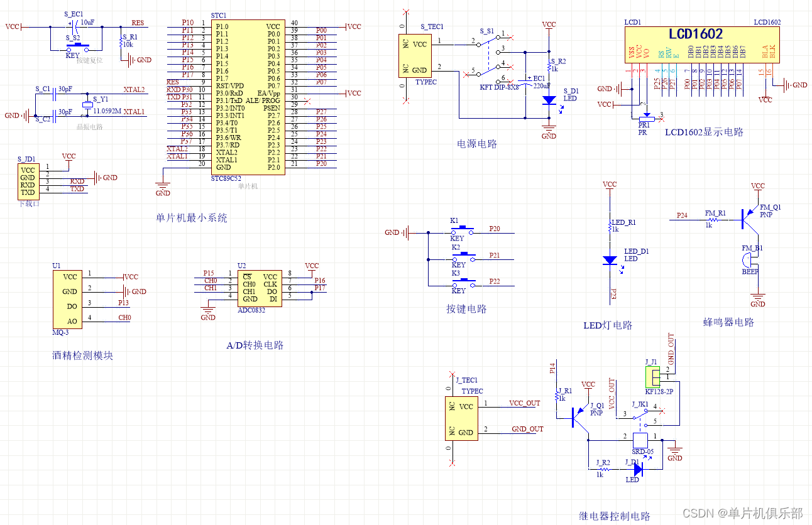The width and height of the screenshot is (812, 525).
Task: Select the 按键复位 label under reset key
Action: click(x=89, y=61)
